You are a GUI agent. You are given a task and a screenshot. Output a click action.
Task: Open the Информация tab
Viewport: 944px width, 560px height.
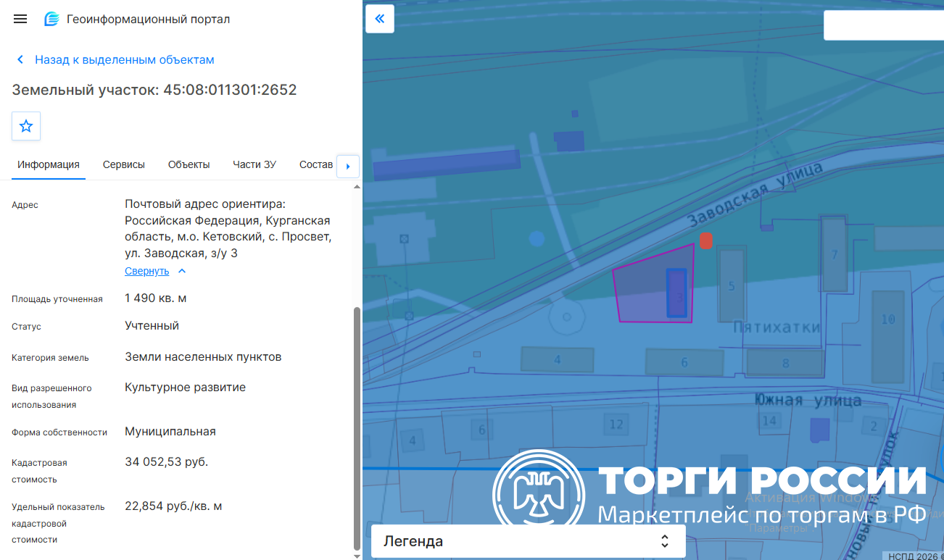pos(49,164)
